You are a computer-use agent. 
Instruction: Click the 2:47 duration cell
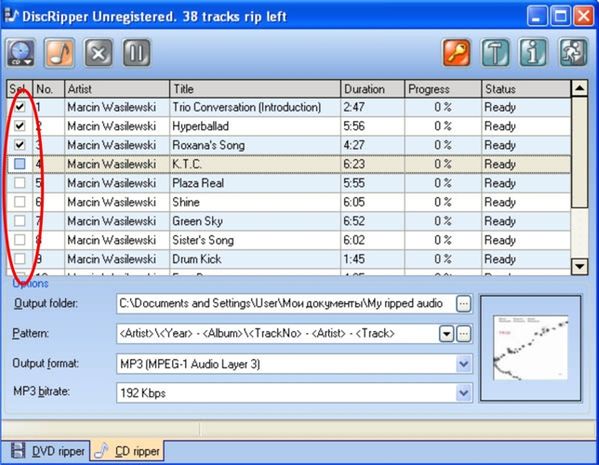pos(372,107)
